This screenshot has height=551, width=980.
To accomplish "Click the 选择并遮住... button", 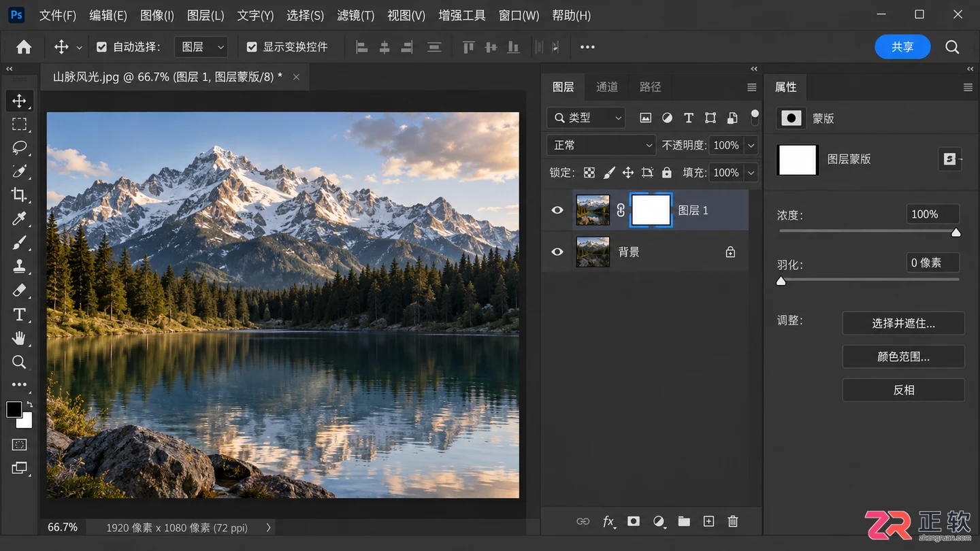I will [903, 323].
